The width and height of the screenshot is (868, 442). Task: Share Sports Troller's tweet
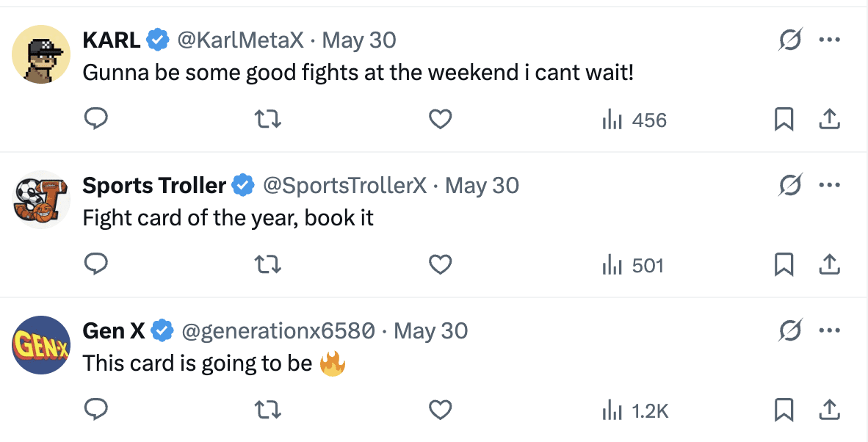point(829,264)
